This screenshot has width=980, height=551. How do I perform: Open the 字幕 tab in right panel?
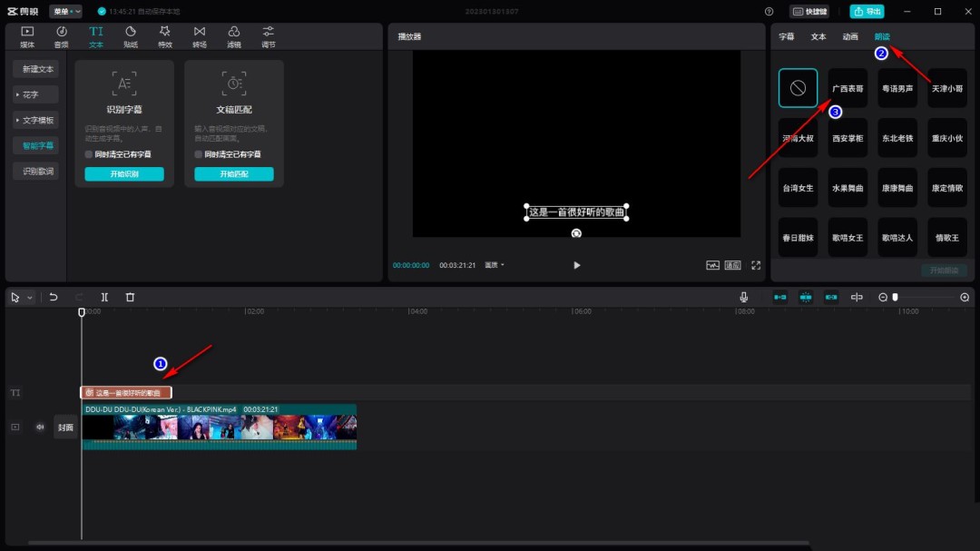coord(788,37)
